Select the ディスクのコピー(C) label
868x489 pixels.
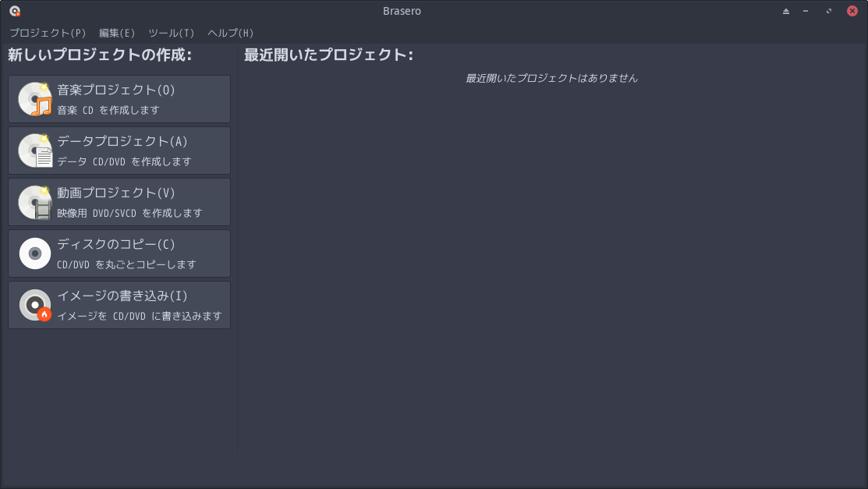point(116,244)
